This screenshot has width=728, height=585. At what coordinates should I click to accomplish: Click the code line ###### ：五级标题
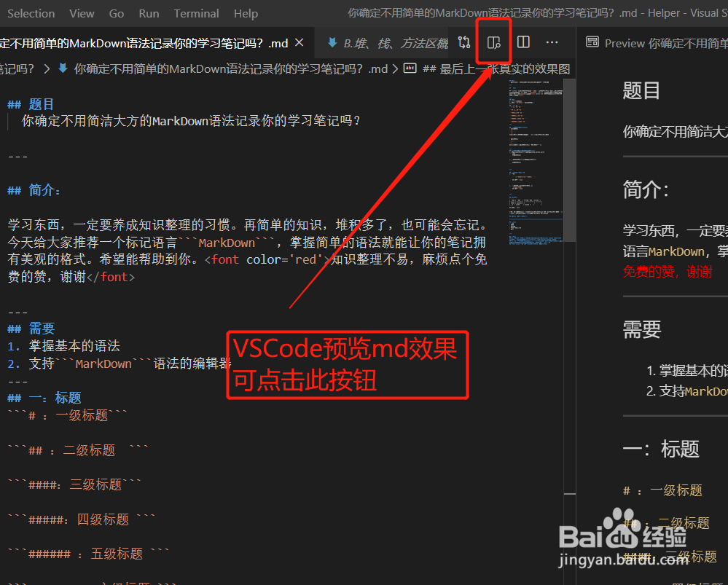88,554
